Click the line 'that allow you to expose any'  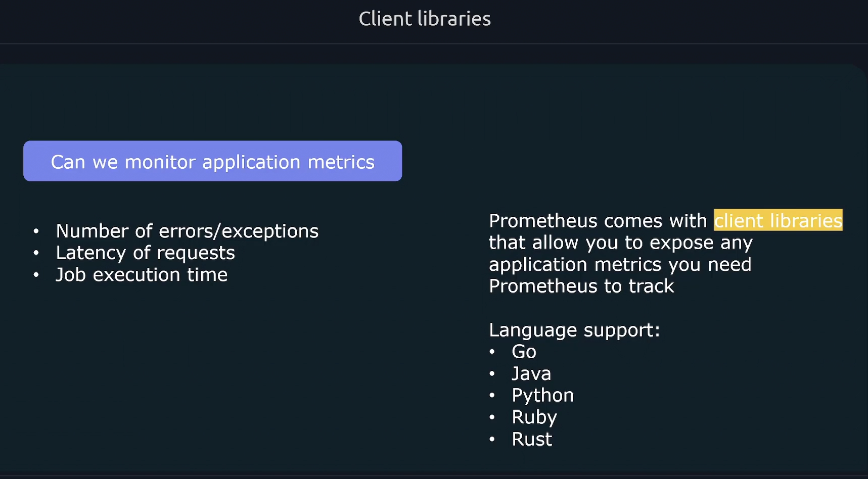tap(621, 243)
